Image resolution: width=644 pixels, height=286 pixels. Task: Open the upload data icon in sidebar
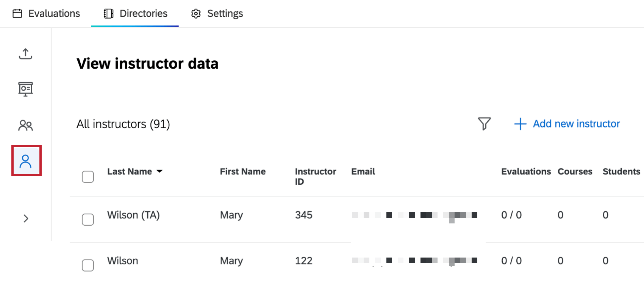(25, 53)
